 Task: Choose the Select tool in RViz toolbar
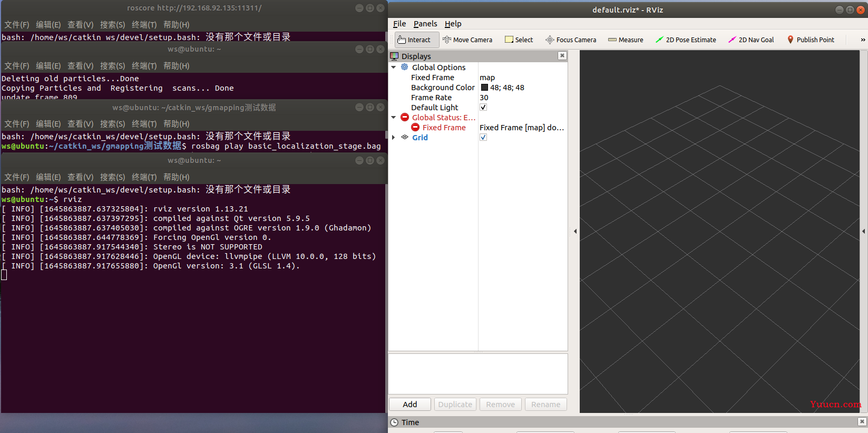pyautogui.click(x=519, y=40)
